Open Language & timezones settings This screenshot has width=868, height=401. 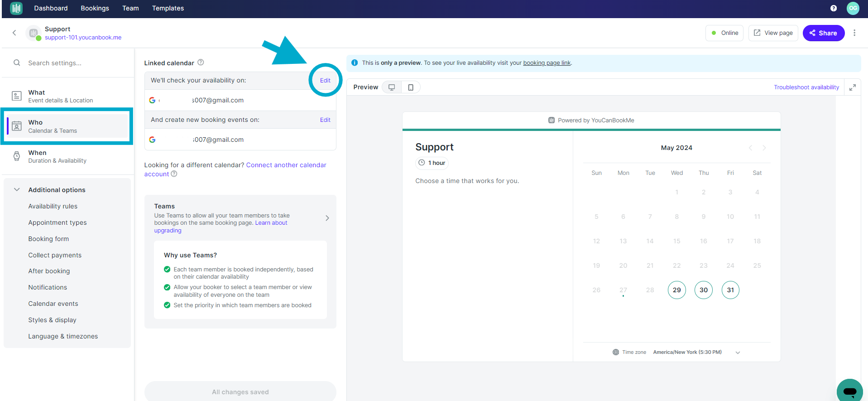coord(63,336)
